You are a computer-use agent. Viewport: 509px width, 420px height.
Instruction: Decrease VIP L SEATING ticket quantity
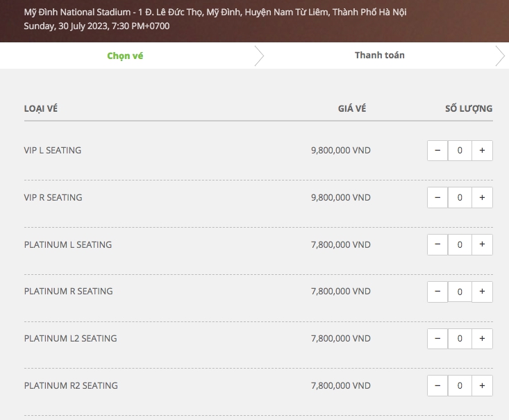pyautogui.click(x=437, y=151)
